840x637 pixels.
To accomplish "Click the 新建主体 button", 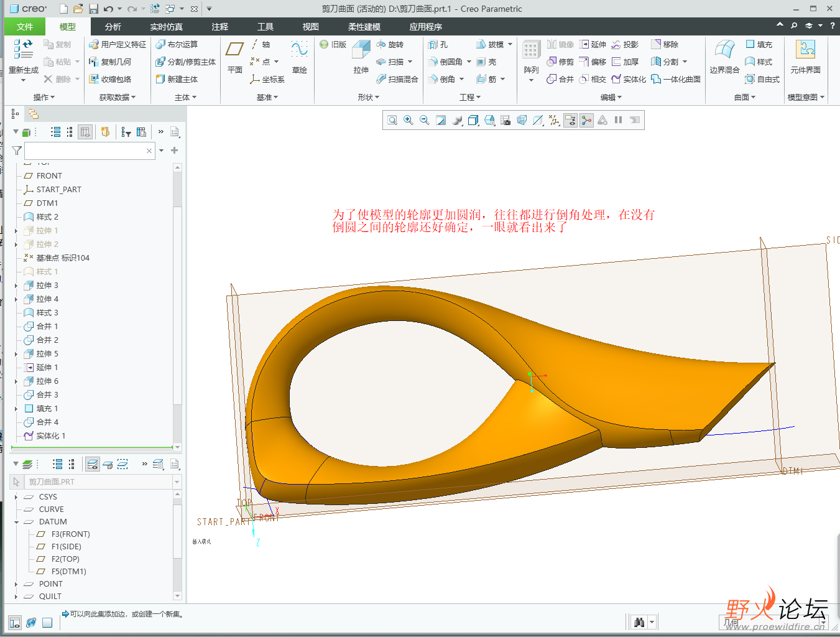I will [x=177, y=80].
